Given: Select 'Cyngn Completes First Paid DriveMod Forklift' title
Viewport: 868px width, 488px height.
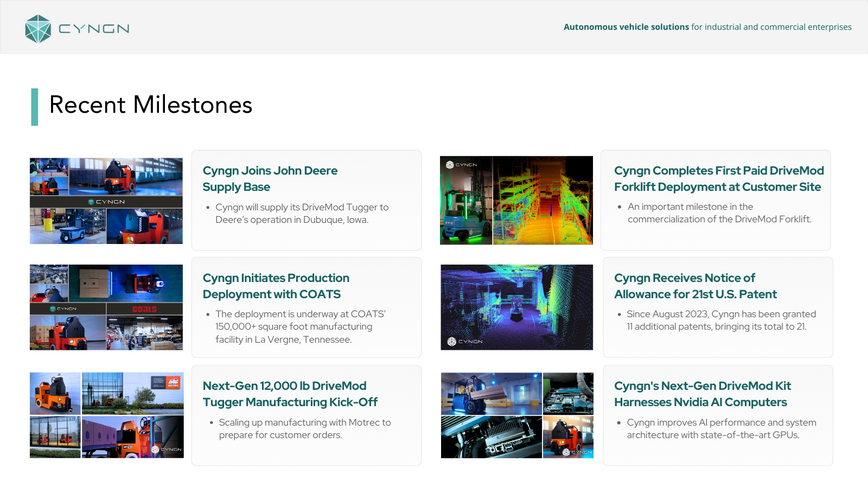Looking at the screenshot, I should tap(718, 178).
